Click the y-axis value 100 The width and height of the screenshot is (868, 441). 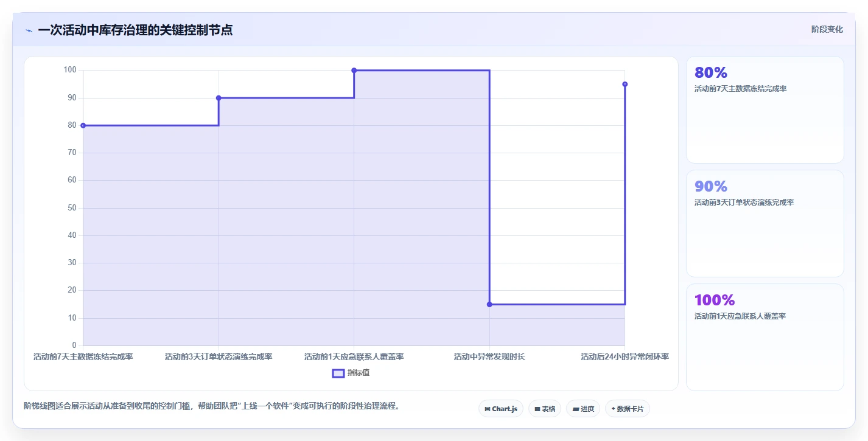[70, 70]
